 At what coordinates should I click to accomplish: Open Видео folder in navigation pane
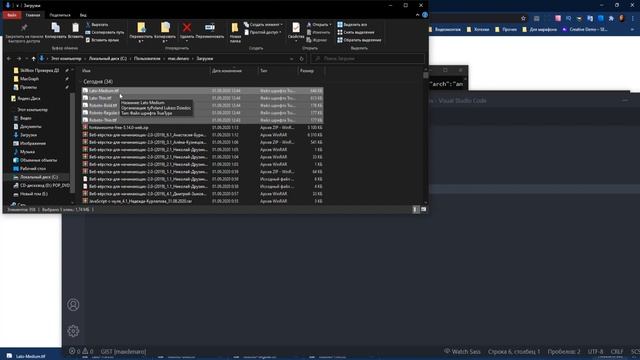pyautogui.click(x=26, y=118)
